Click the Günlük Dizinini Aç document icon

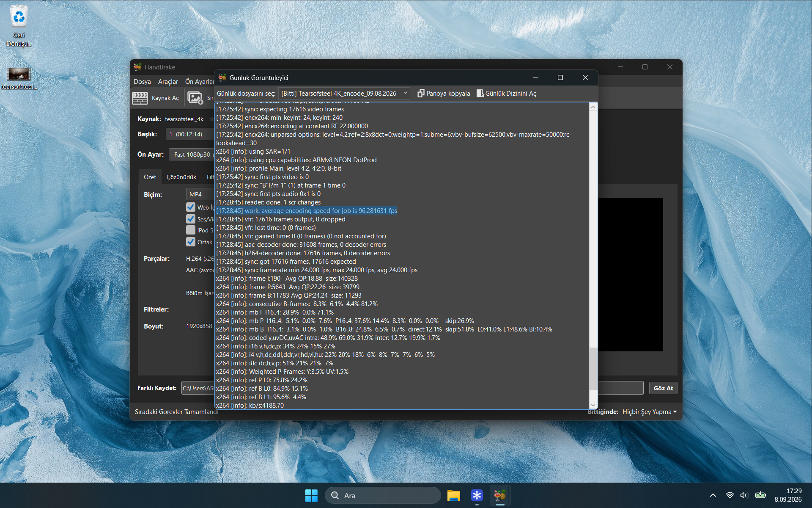pyautogui.click(x=480, y=93)
